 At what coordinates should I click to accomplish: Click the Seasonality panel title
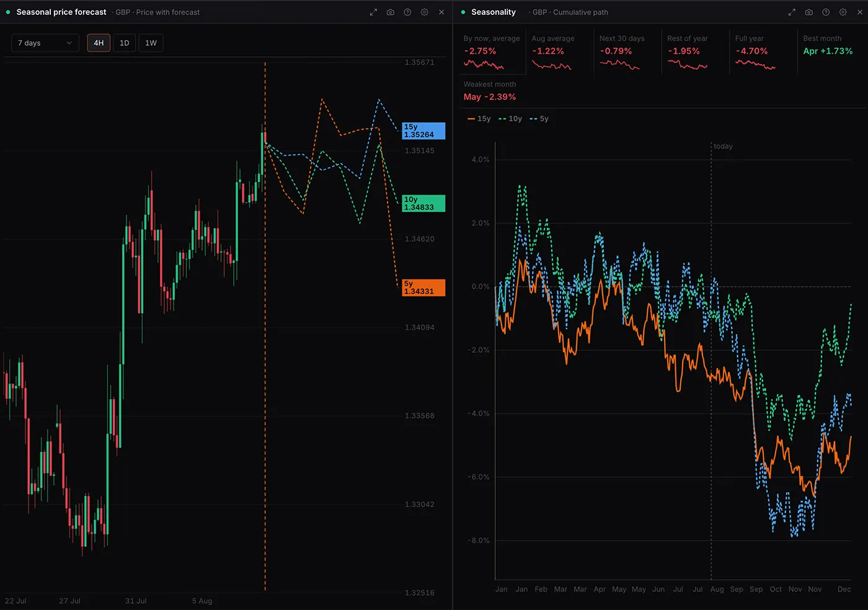tap(494, 12)
